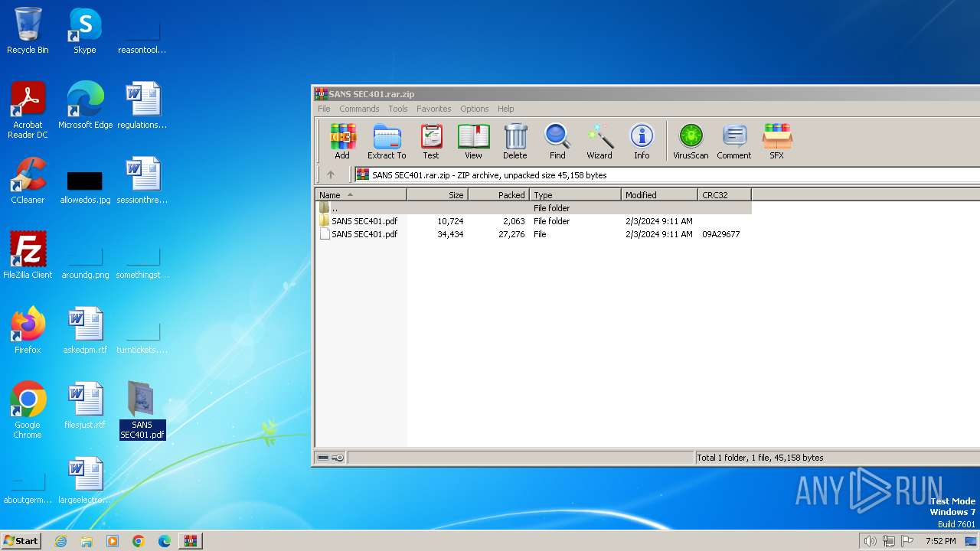
Task: Launch the Wizard wand icon
Action: [x=599, y=142]
